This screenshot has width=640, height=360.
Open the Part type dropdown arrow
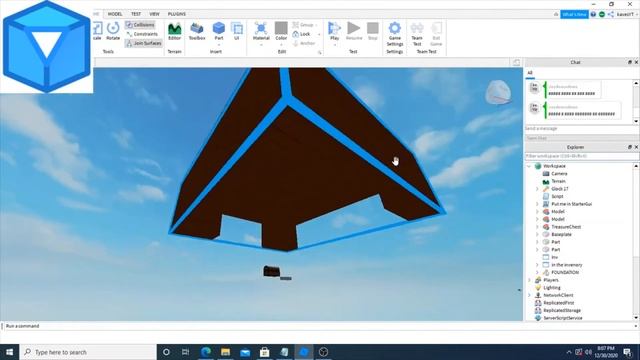(x=219, y=44)
